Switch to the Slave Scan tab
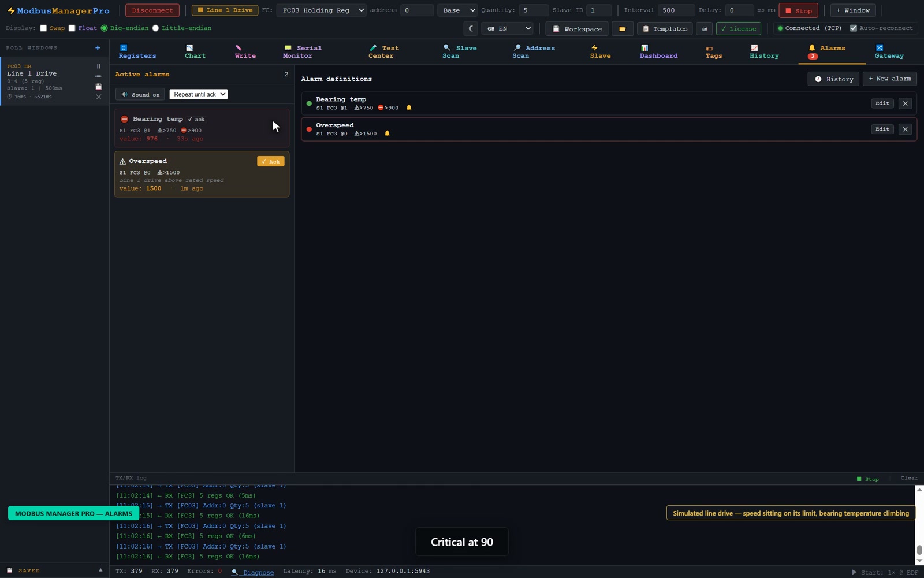924x578 pixels. (x=459, y=52)
